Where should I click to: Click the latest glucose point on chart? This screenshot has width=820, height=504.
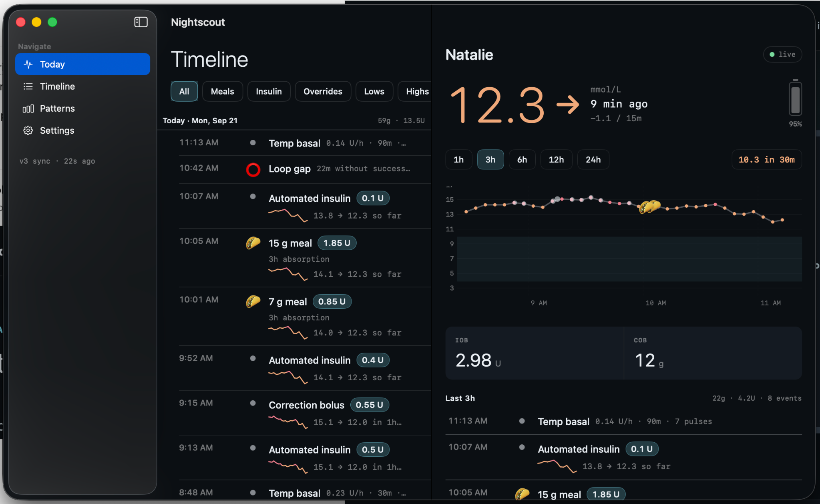782,220
